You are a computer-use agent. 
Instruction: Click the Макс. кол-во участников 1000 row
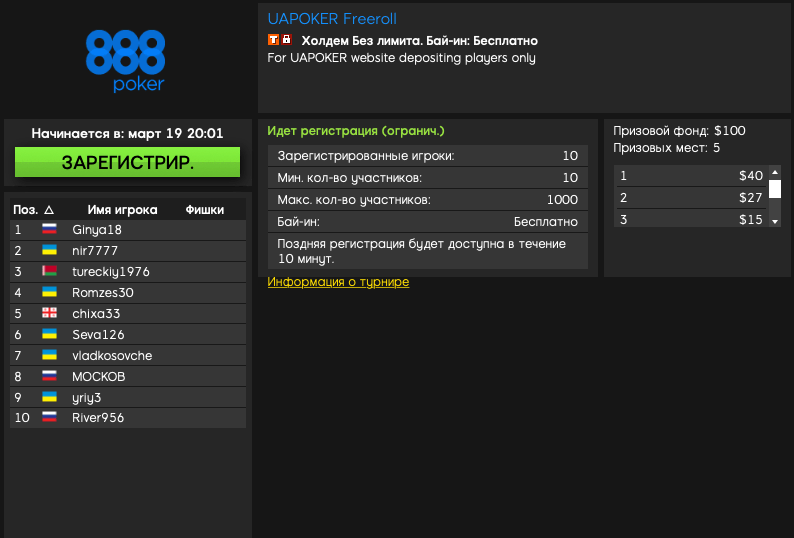click(x=428, y=200)
